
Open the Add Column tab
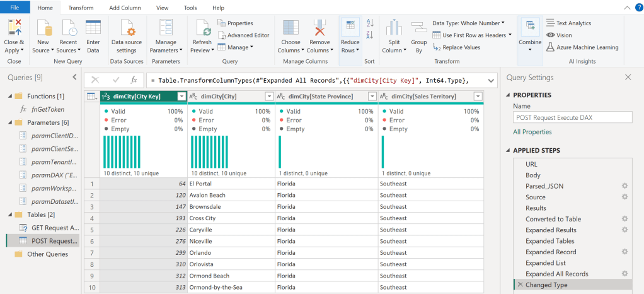click(x=125, y=8)
